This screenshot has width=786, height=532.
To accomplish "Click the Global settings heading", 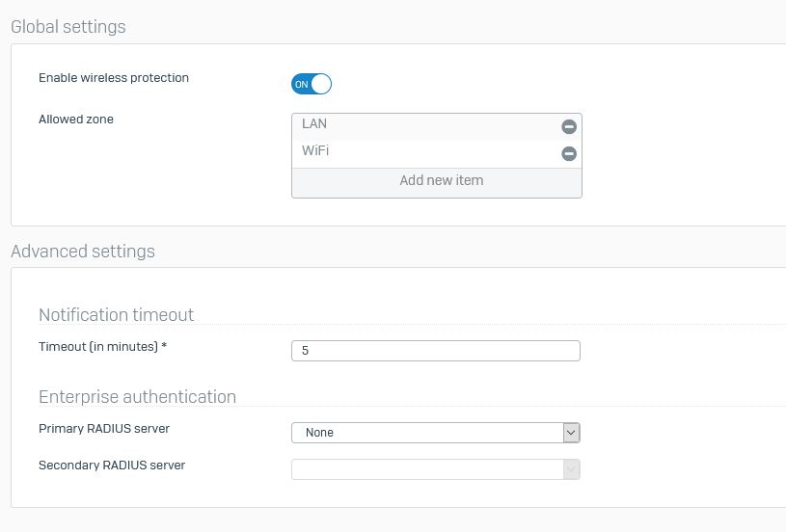I will [x=68, y=27].
